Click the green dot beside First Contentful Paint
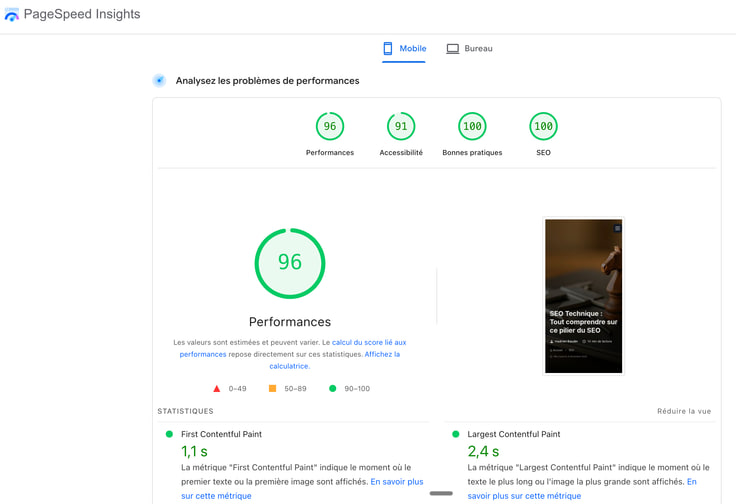 pyautogui.click(x=169, y=434)
